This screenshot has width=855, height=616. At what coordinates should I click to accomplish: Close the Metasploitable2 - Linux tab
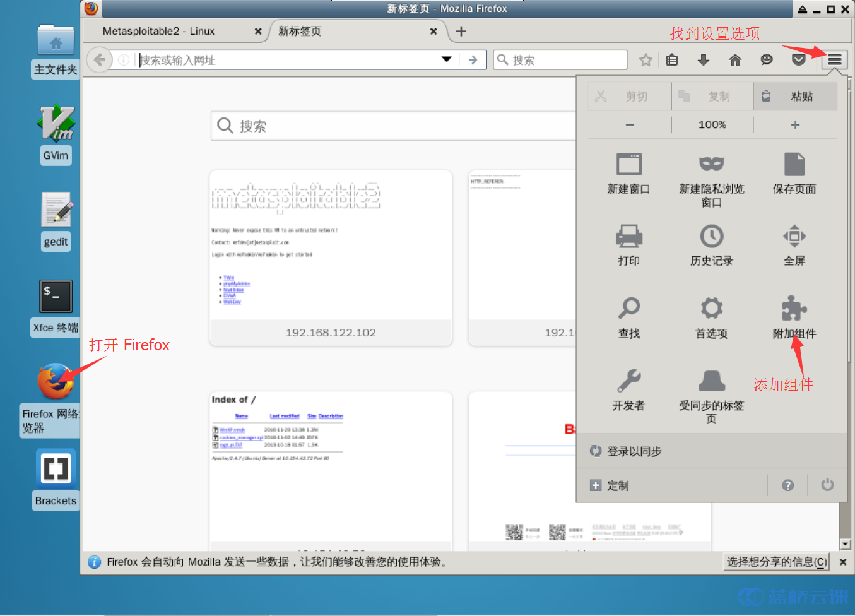[x=258, y=32]
